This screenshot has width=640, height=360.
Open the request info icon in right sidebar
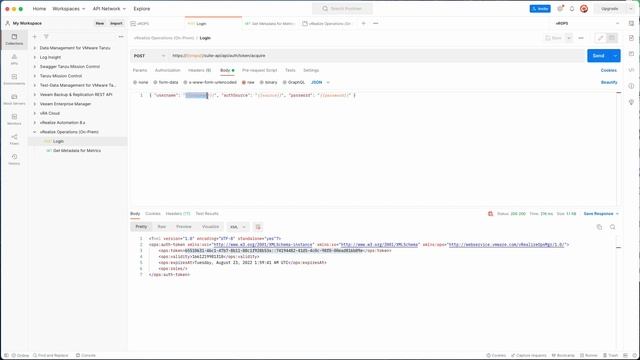(x=631, y=86)
